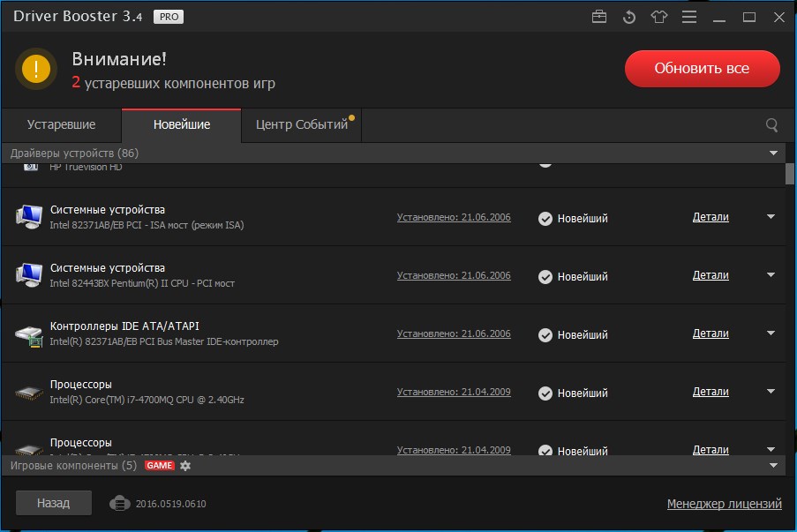The image size is (797, 532).
Task: Expand options for i7-4700MQ 2.40GHz processor row
Action: tap(771, 391)
